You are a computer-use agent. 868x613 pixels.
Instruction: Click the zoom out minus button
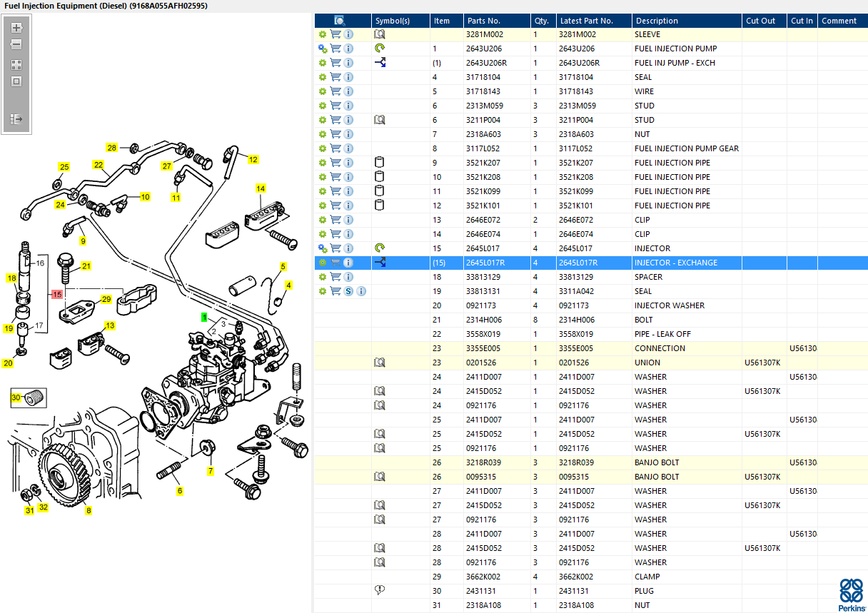[x=16, y=44]
